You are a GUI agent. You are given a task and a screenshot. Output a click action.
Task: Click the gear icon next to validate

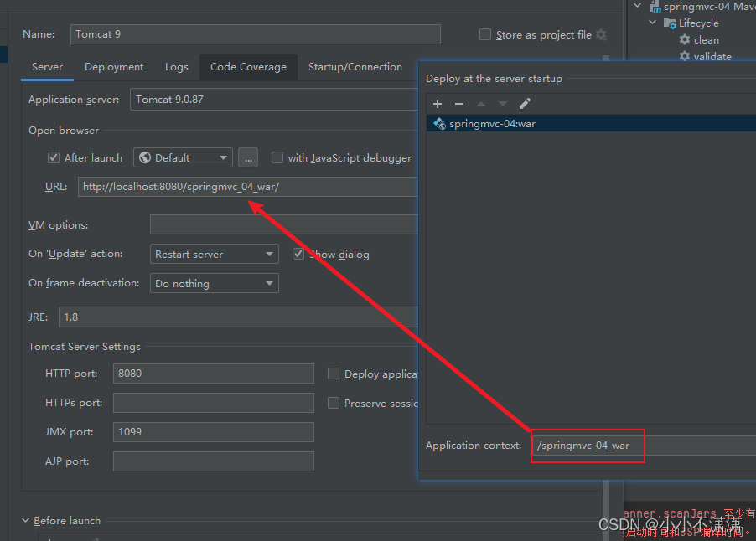click(685, 56)
